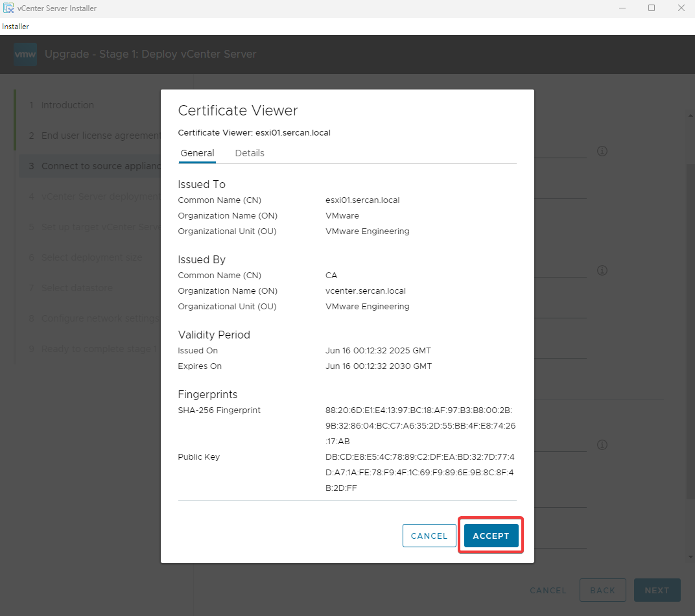Image resolution: width=695 pixels, height=616 pixels.
Task: Select step 9 Ready to complete stage 1
Action: pyautogui.click(x=89, y=349)
